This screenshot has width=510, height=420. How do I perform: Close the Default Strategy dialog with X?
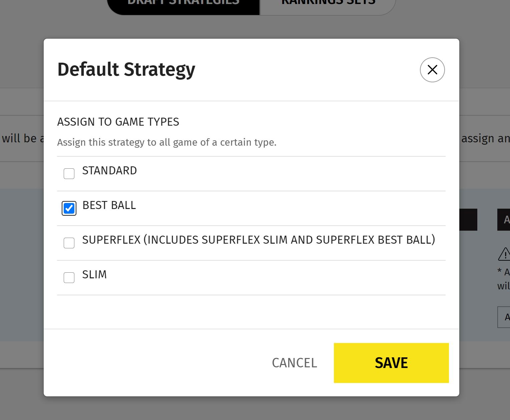click(432, 70)
